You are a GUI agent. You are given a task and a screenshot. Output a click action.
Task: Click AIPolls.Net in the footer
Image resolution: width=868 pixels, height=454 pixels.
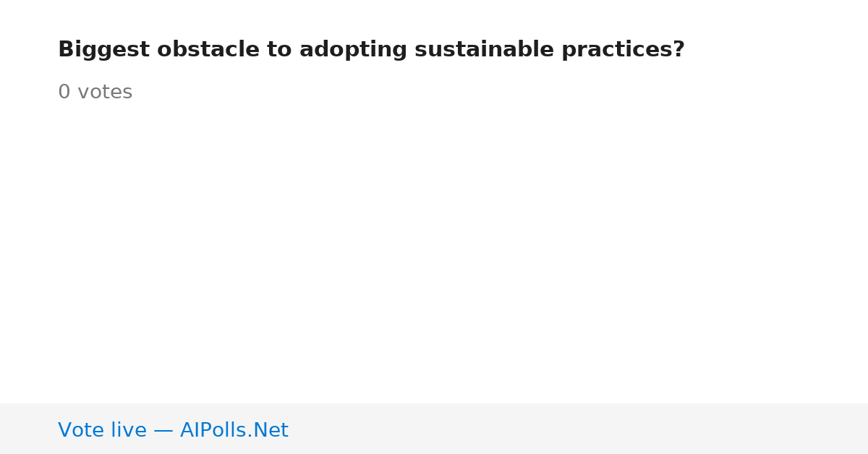tap(234, 430)
